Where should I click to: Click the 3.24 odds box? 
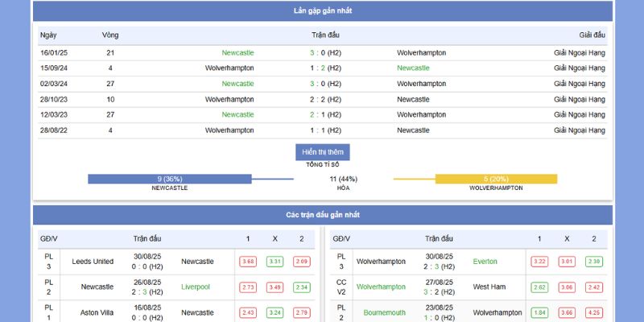click(275, 313)
